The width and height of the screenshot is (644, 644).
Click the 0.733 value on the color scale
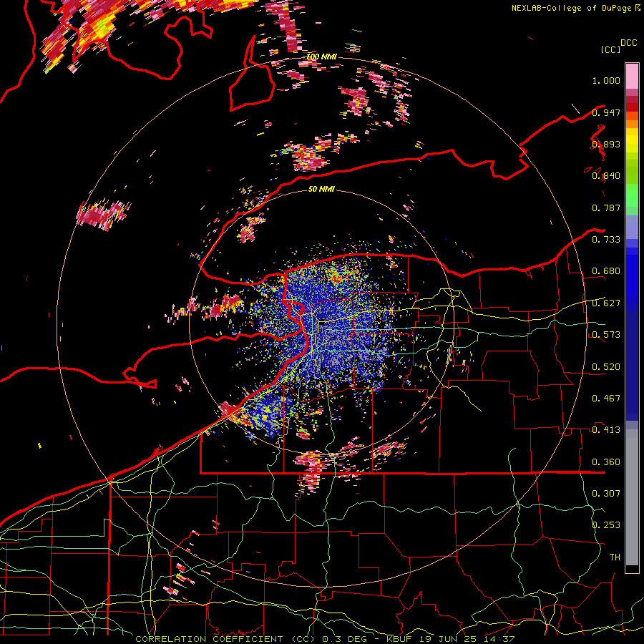coord(606,240)
